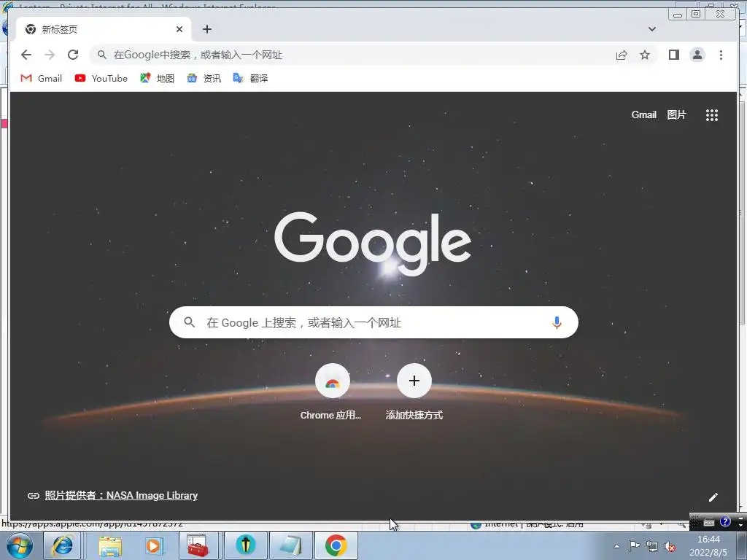This screenshot has height=560, width=747.
Task: Click the Google search box on the page
Action: click(373, 322)
